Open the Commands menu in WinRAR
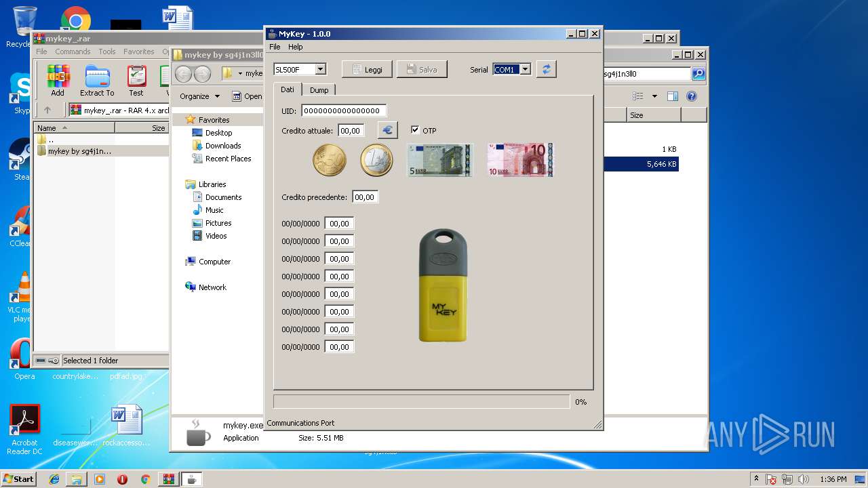 point(73,52)
